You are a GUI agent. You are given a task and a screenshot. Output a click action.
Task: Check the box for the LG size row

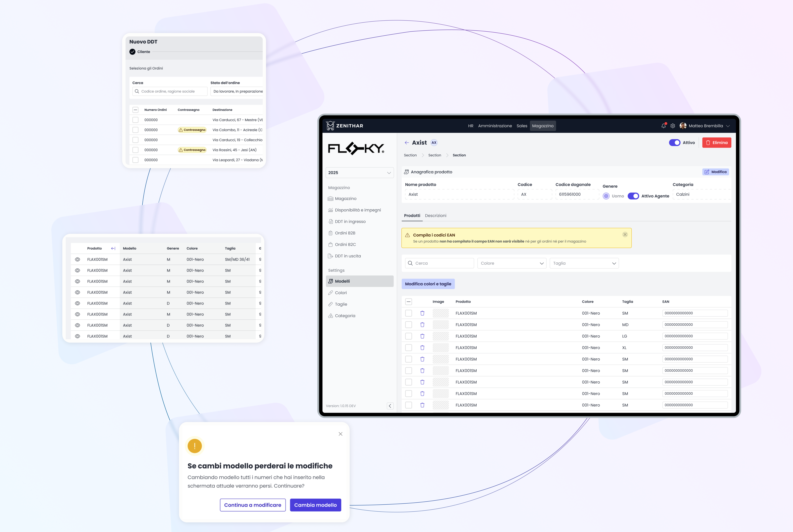pyautogui.click(x=408, y=336)
